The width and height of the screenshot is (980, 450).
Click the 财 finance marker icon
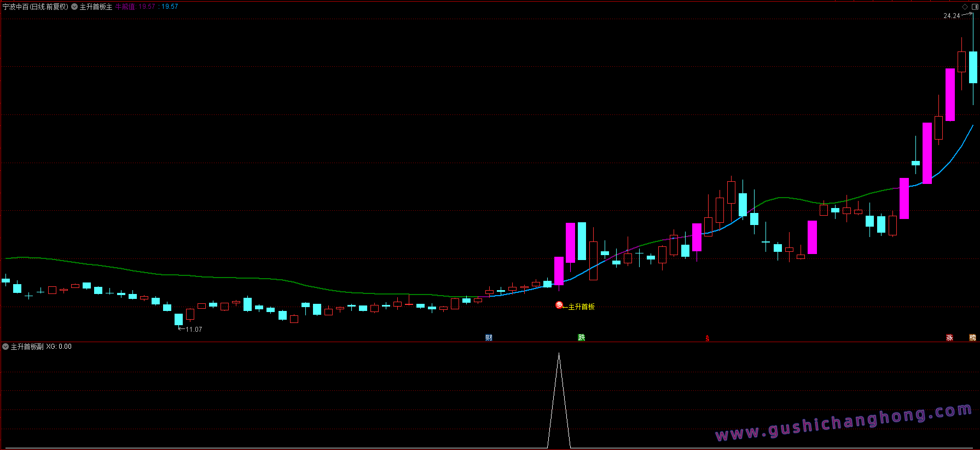pyautogui.click(x=489, y=337)
